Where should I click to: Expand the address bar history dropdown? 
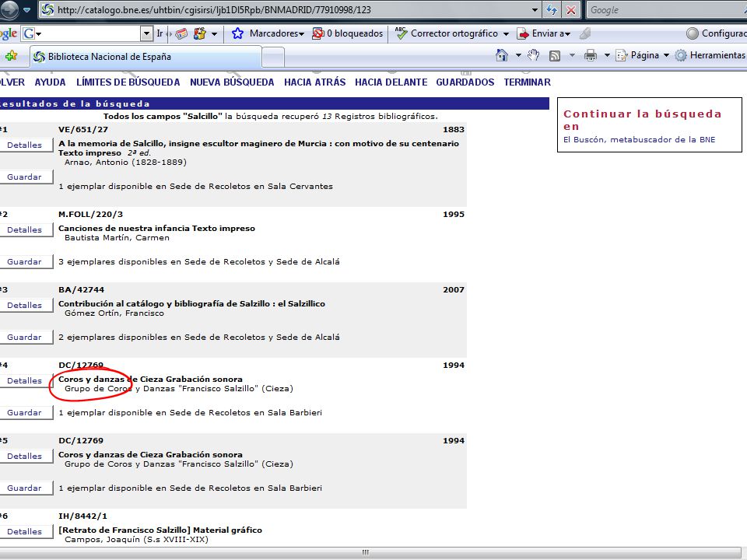click(535, 9)
